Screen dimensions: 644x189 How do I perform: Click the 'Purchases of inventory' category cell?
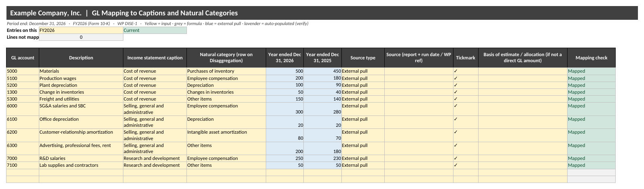(226, 71)
